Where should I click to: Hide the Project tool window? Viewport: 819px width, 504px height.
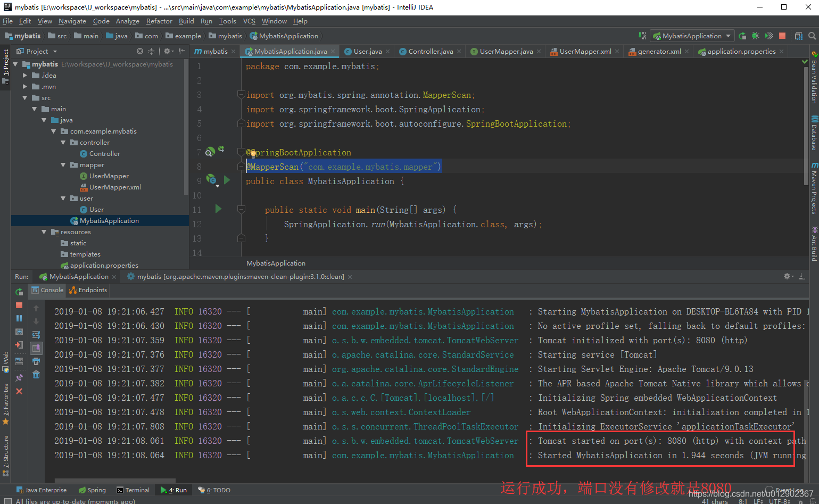point(182,51)
